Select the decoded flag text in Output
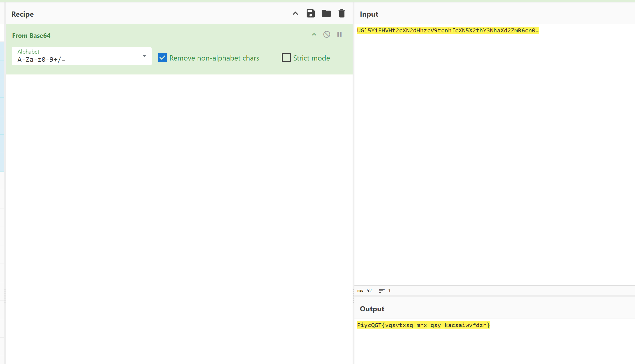The width and height of the screenshot is (635, 364). coord(423,325)
